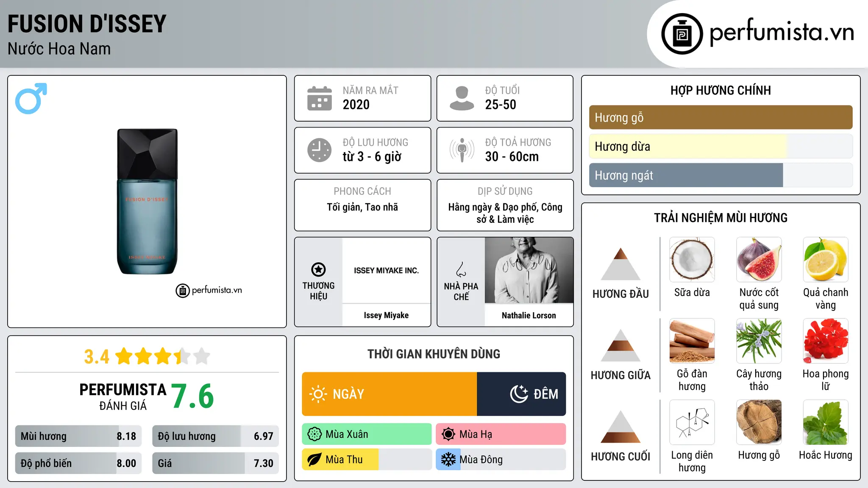Click the person silhouette age icon
The image size is (868, 488).
[x=462, y=98]
